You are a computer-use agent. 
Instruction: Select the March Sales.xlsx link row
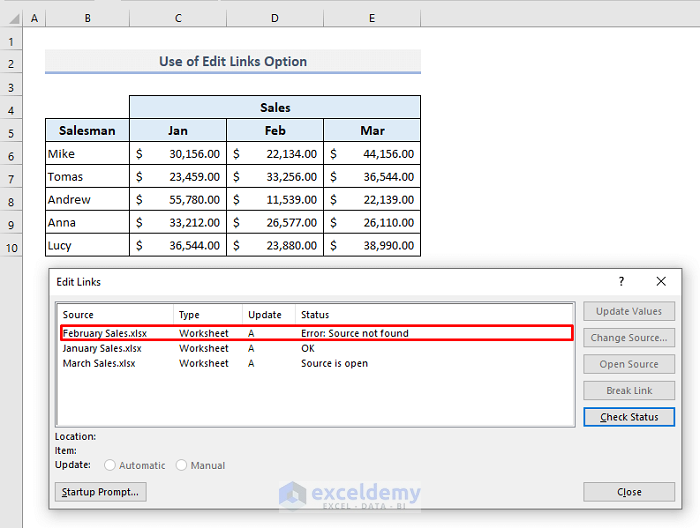click(317, 363)
